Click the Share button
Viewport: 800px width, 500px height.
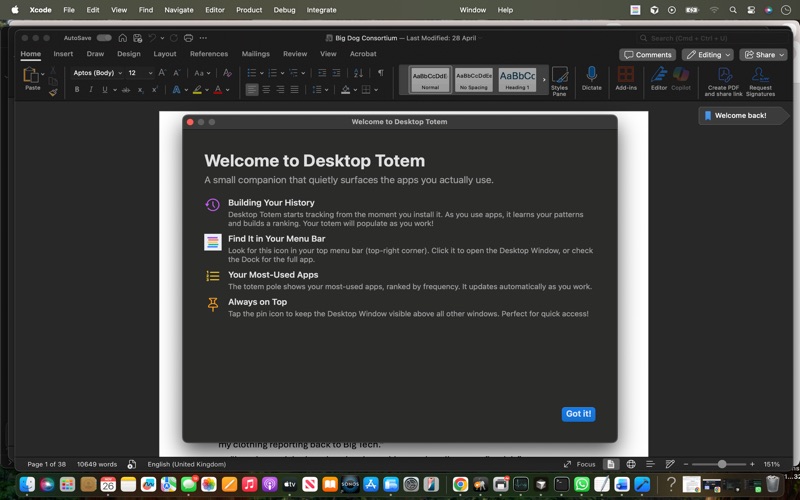point(763,55)
